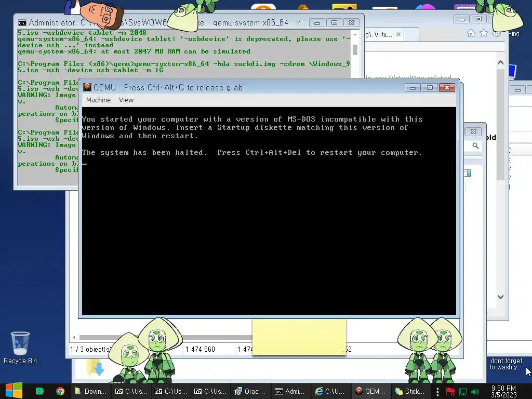Image resolution: width=532 pixels, height=399 pixels.
Task: Switch to the Sticky Notes taskbar item
Action: point(409,391)
